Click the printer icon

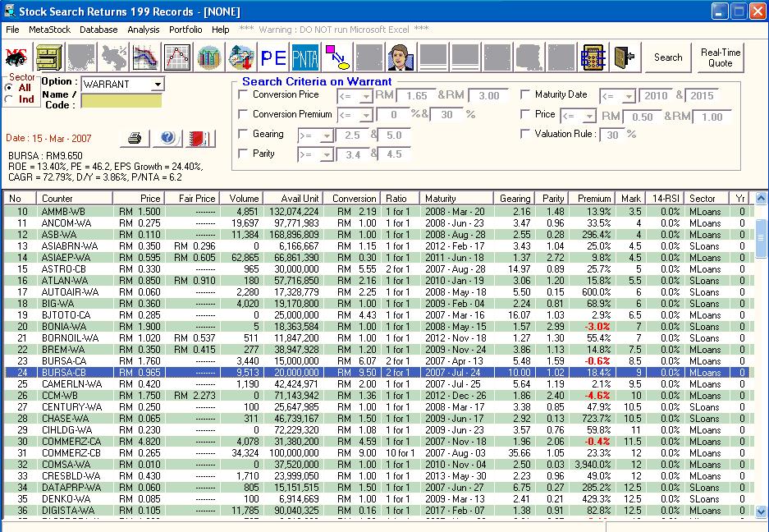136,138
